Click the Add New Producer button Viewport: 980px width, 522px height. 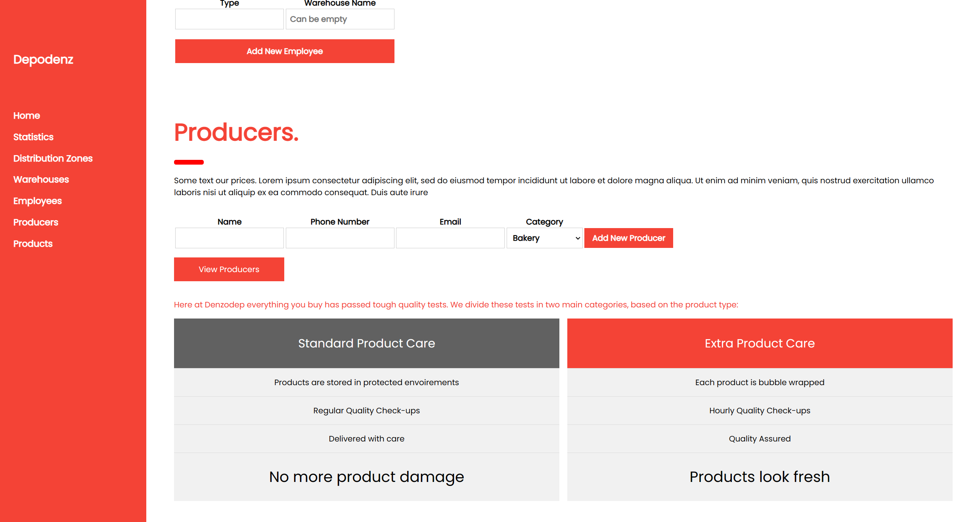point(628,238)
